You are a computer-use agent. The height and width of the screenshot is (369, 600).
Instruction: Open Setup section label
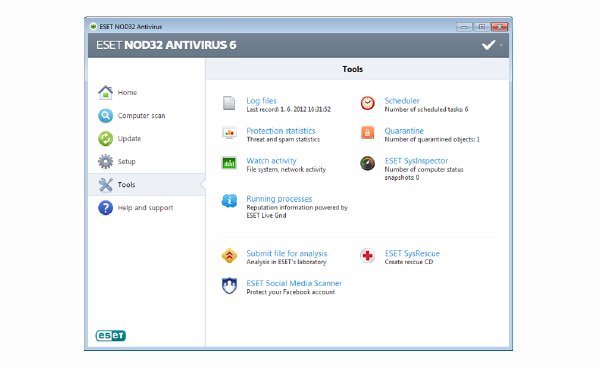point(126,162)
